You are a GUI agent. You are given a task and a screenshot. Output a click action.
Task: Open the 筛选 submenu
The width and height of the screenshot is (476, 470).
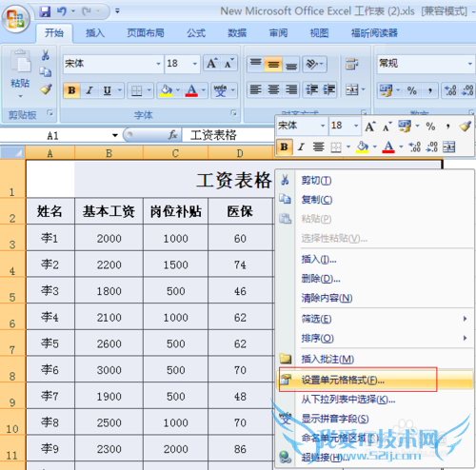pos(375,319)
